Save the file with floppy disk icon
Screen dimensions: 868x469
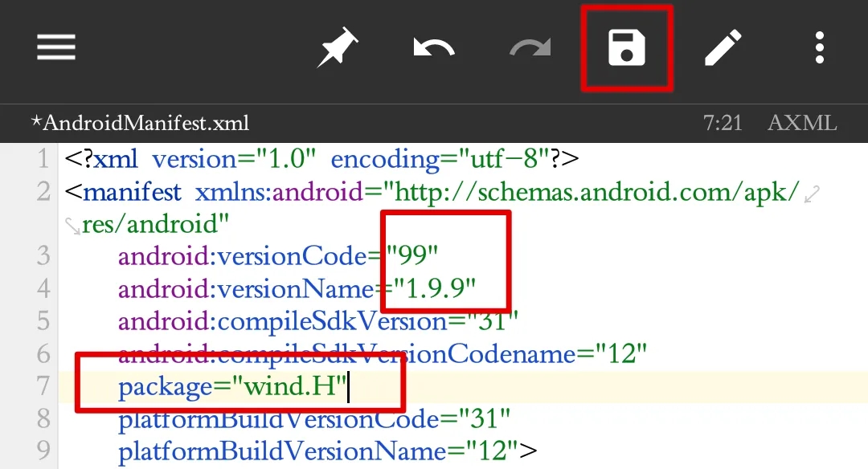(x=627, y=48)
